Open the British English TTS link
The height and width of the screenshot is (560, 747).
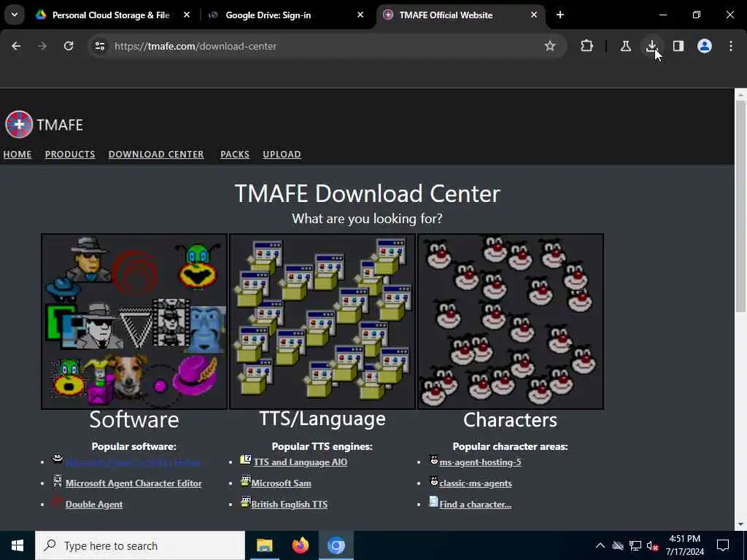289,505
